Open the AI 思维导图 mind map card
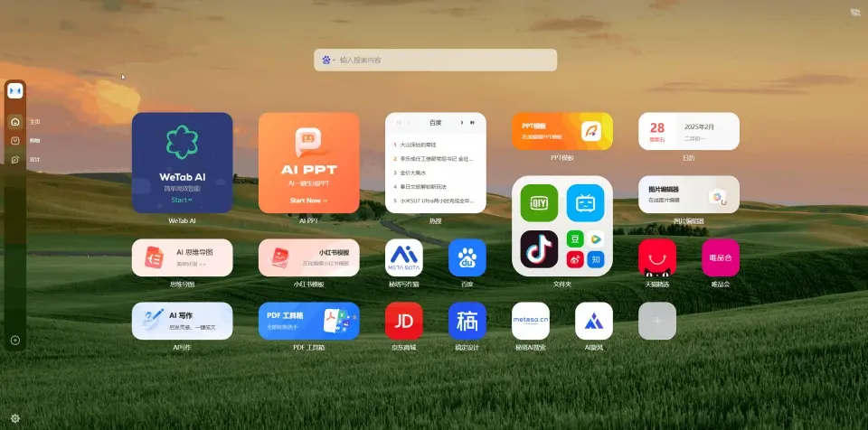Image resolution: width=868 pixels, height=430 pixels. (182, 257)
